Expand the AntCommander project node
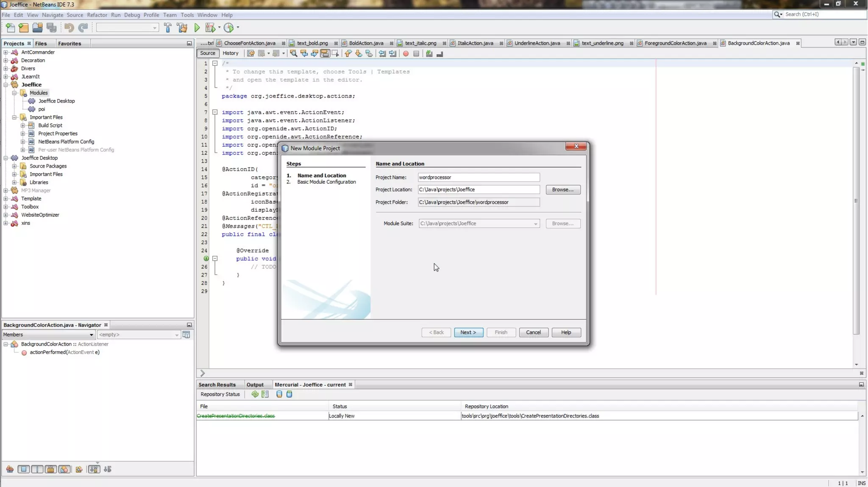This screenshot has height=487, width=868. (6, 53)
